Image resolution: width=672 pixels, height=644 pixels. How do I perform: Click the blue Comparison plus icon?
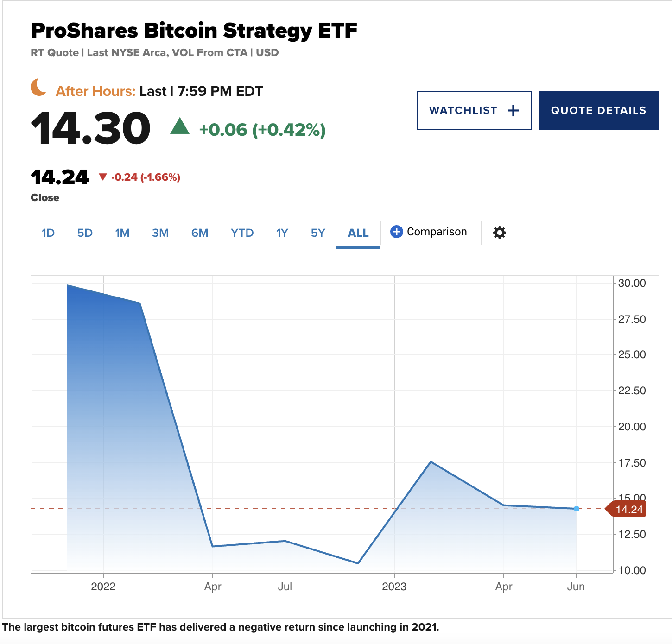coord(396,232)
